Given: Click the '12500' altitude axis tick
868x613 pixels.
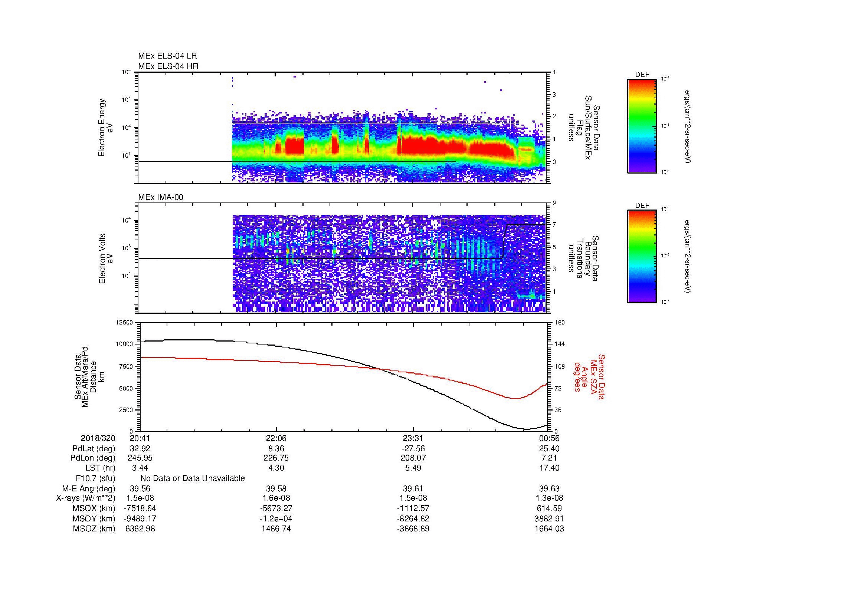Looking at the screenshot, I should (x=125, y=323).
